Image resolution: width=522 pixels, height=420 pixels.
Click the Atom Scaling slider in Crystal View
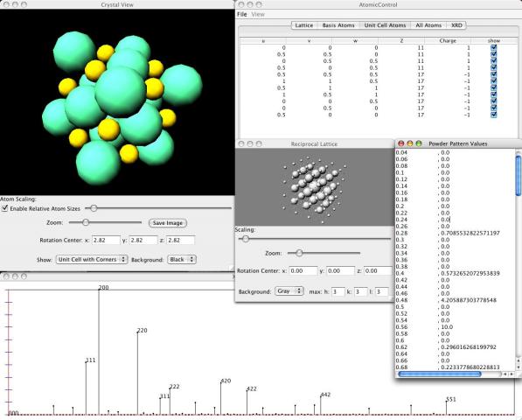(158, 208)
